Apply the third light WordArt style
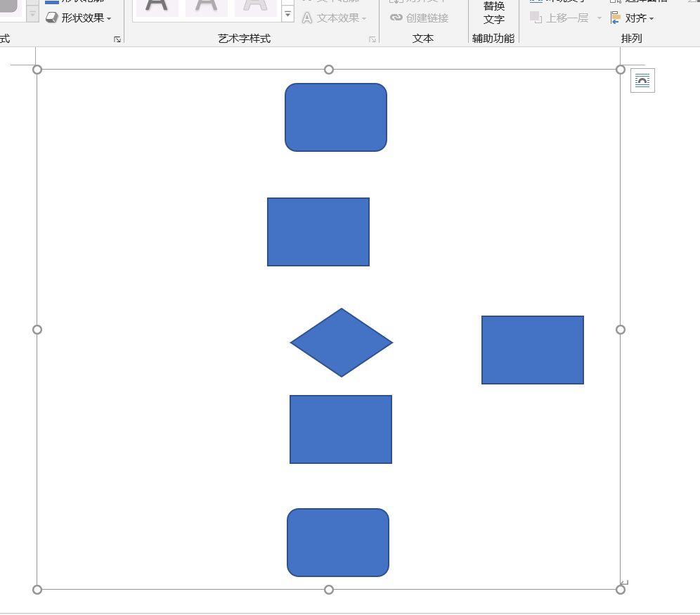The width and height of the screenshot is (700, 615). coord(255,7)
